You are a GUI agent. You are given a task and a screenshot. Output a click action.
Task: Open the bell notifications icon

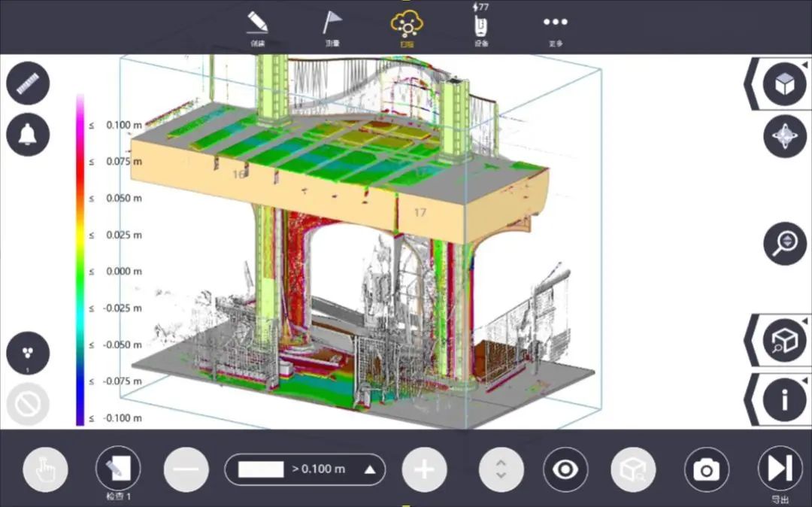(x=28, y=135)
